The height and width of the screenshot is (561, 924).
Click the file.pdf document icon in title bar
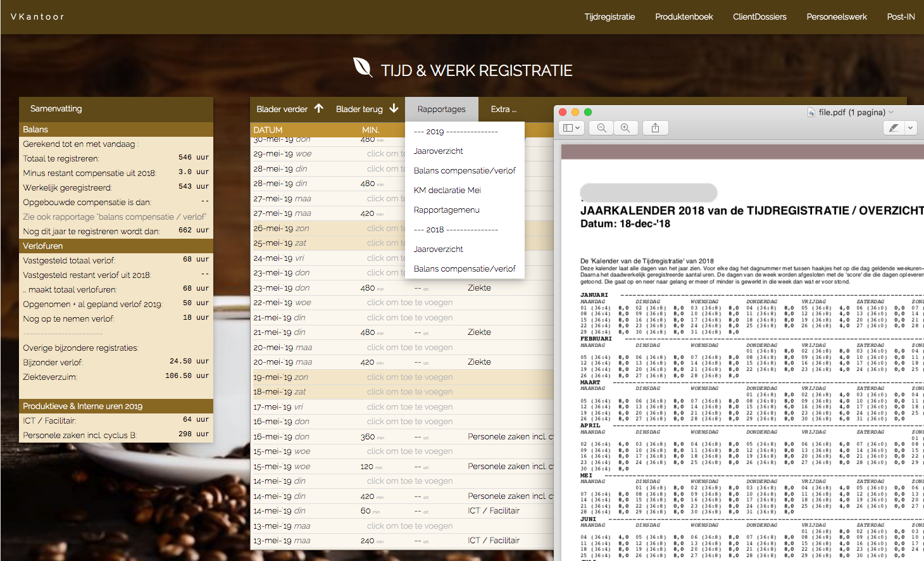[x=811, y=112]
